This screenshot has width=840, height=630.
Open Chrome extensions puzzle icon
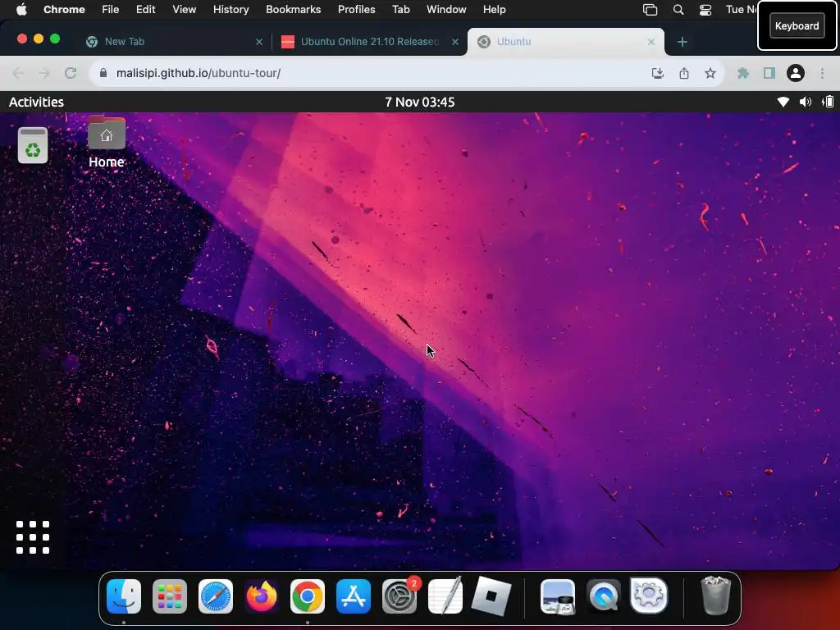743,73
